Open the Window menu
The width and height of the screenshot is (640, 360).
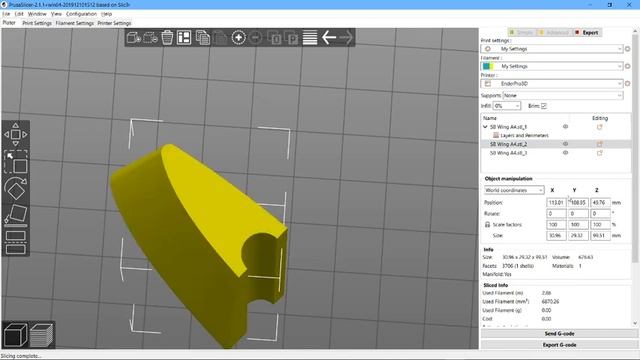(x=37, y=14)
